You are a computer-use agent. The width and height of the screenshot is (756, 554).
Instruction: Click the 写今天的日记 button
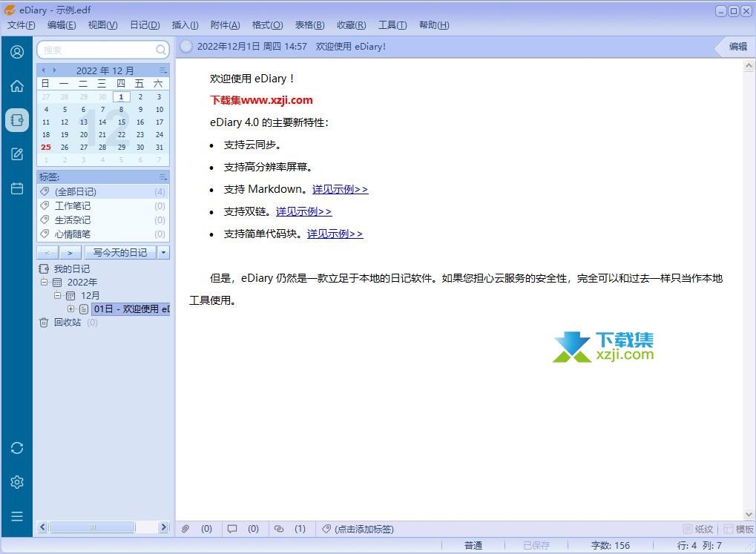(119, 253)
